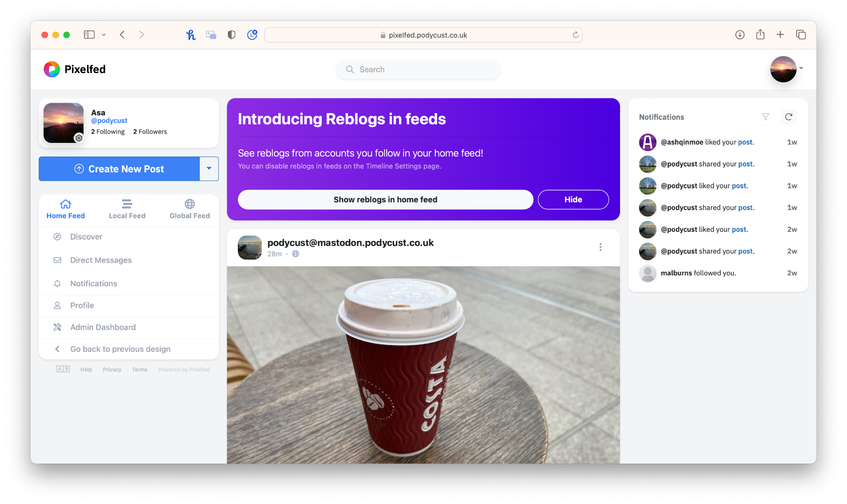
Task: Click Safari share icon
Action: coord(760,35)
